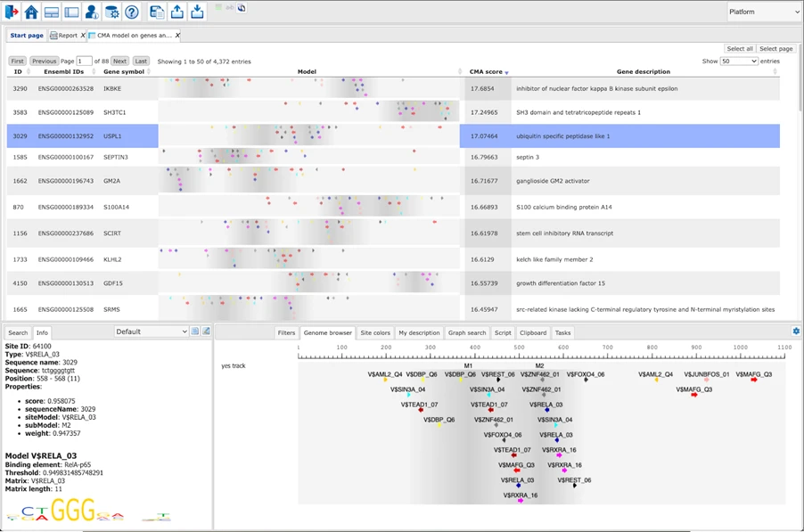Select the horizontal split layout icon
The height and width of the screenshot is (532, 804).
coord(51,11)
